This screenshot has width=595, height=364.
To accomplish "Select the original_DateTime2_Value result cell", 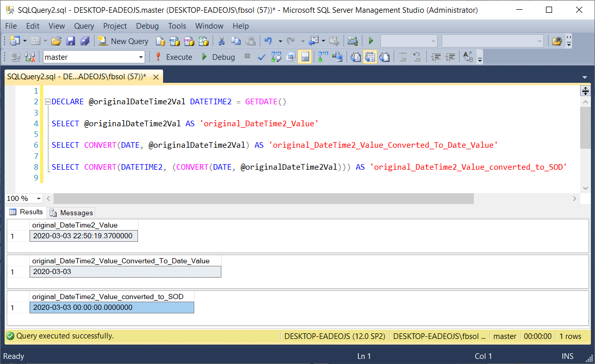I will tap(83, 236).
